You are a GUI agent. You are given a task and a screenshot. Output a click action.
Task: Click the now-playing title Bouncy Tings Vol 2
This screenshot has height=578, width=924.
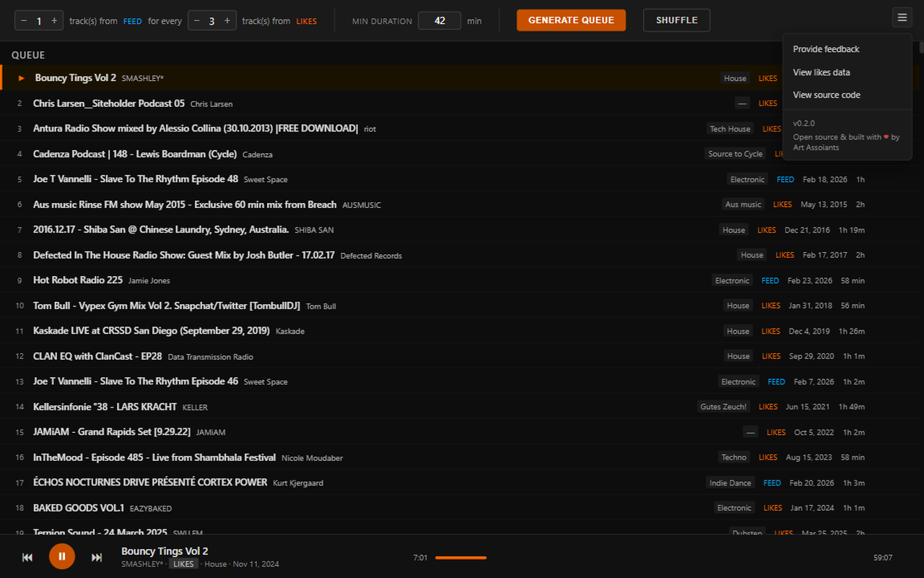tap(165, 551)
